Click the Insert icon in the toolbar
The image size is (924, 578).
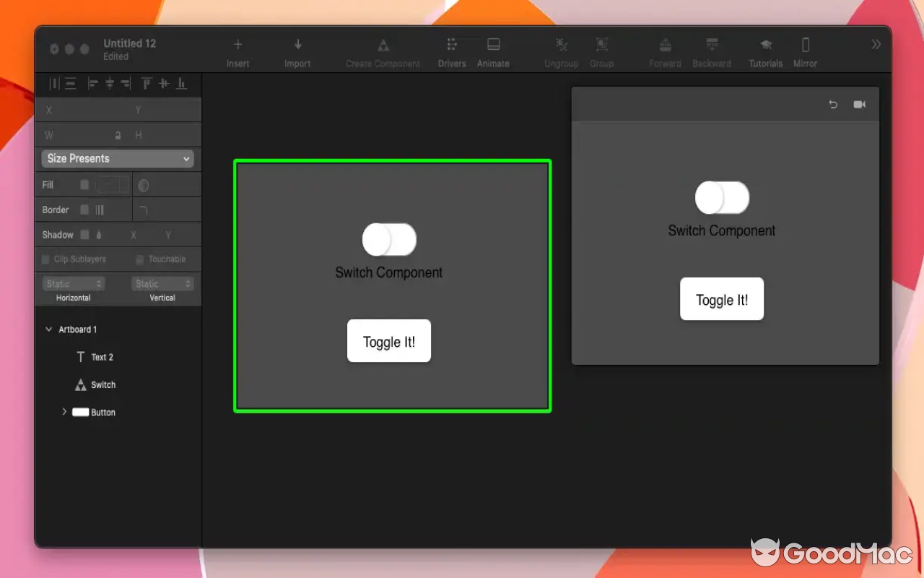coord(238,51)
